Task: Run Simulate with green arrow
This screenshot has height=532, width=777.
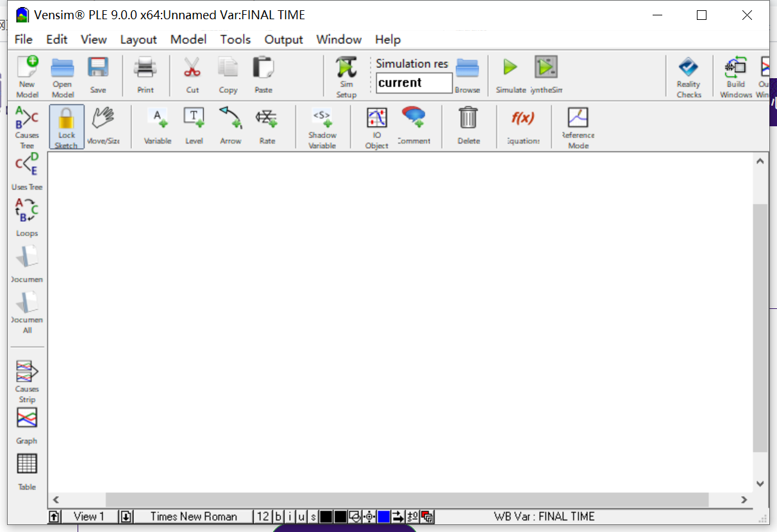Action: coord(510,75)
